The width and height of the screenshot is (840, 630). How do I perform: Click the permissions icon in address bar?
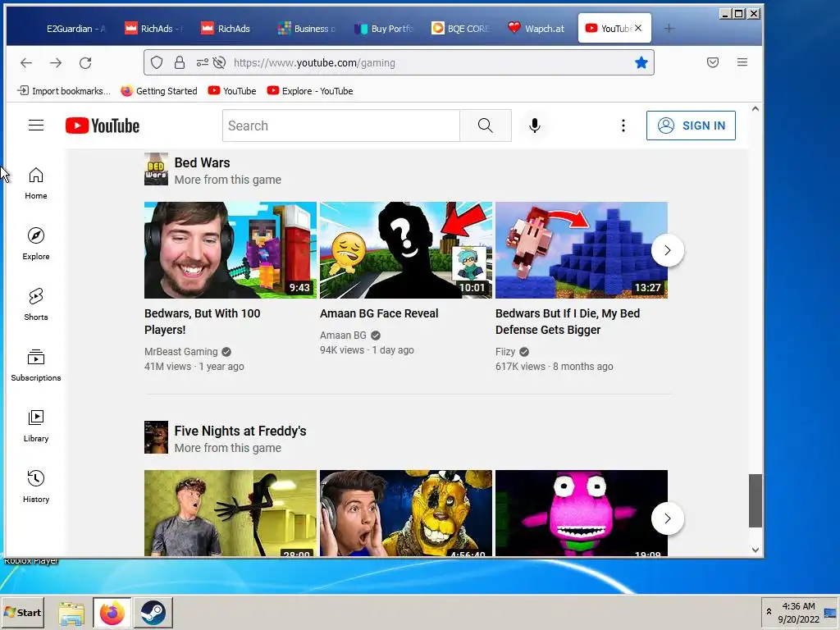tap(202, 62)
